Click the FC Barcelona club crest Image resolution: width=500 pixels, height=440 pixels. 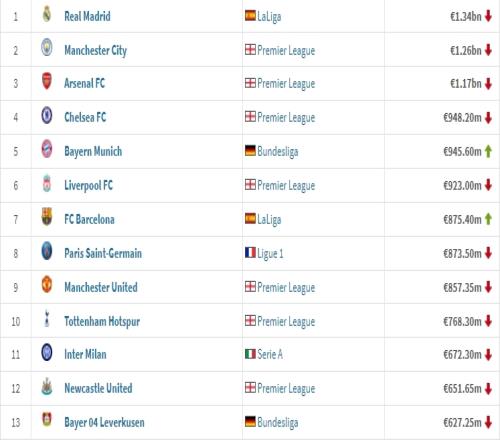click(47, 217)
